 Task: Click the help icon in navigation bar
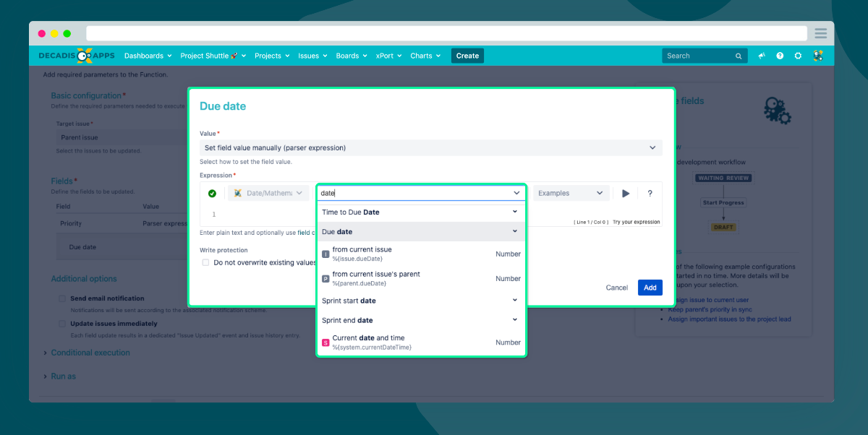point(780,56)
